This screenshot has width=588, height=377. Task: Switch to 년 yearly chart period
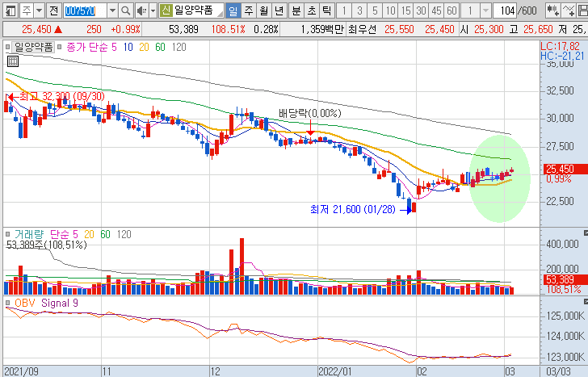[279, 10]
